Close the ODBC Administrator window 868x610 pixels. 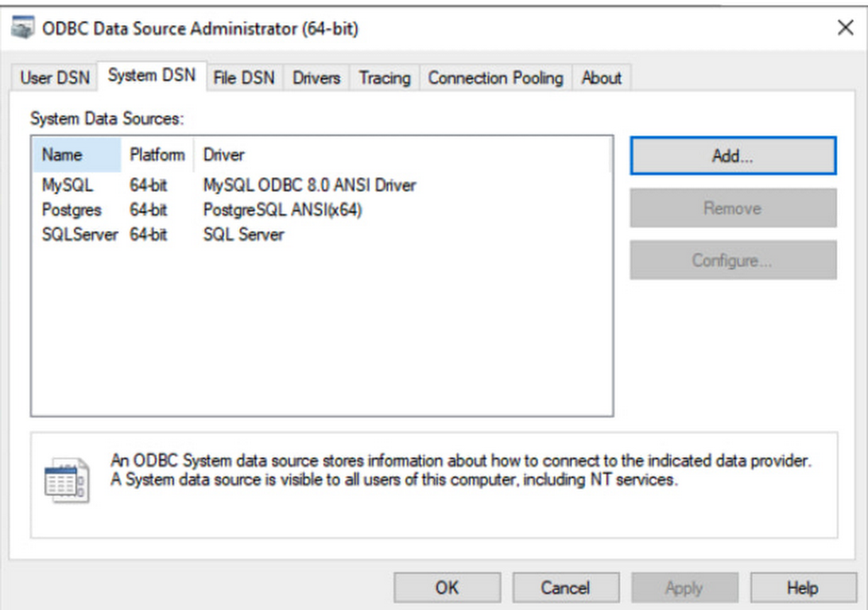(845, 28)
